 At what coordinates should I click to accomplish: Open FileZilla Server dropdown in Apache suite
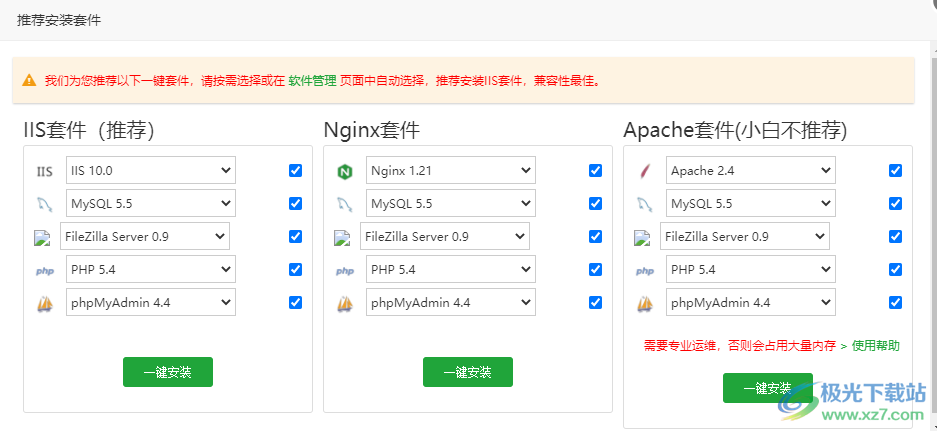(x=745, y=236)
